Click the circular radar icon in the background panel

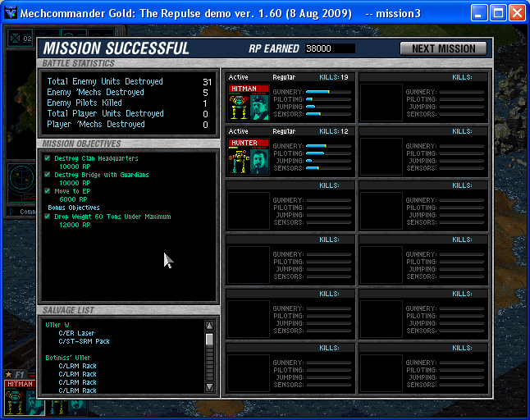22,178
